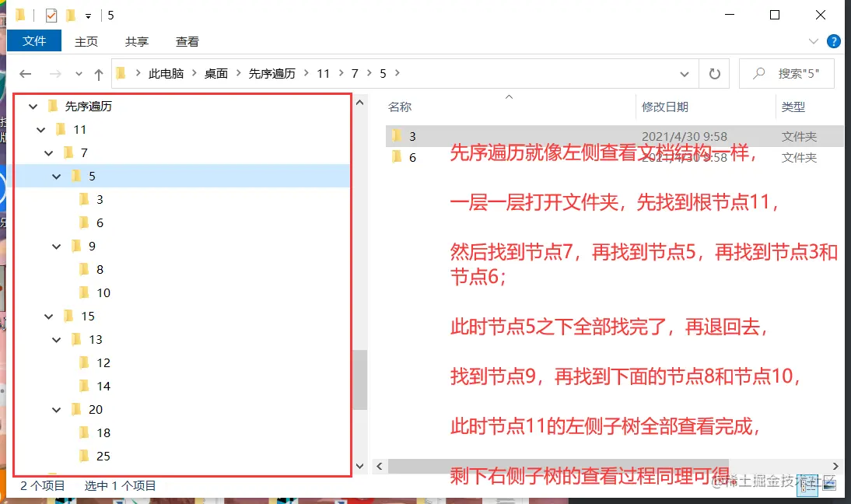The width and height of the screenshot is (851, 504).
Task: Click the Refresh icon beside address bar
Action: coord(714,72)
